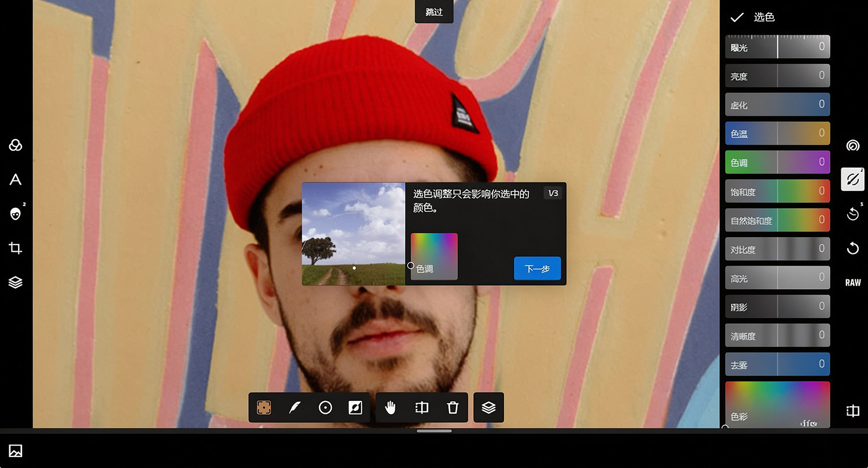Image resolution: width=868 pixels, height=468 pixels.
Task: Toggle before/after compare icon at bottom right
Action: coord(852,411)
